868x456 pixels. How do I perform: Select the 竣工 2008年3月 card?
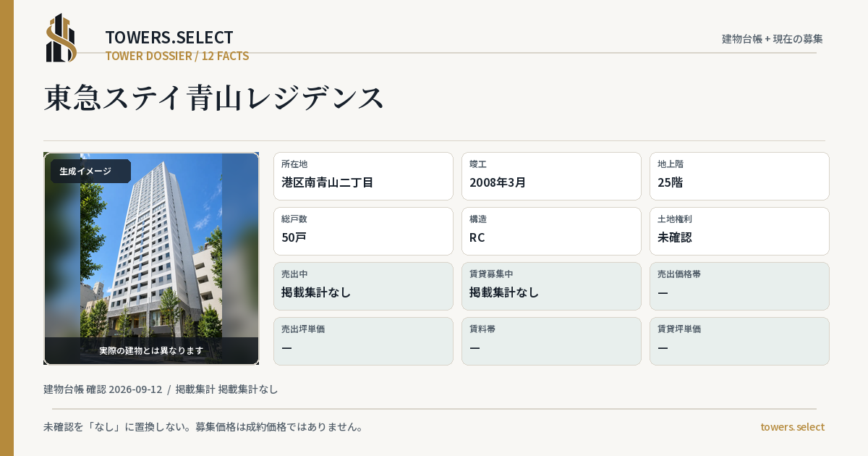point(551,176)
